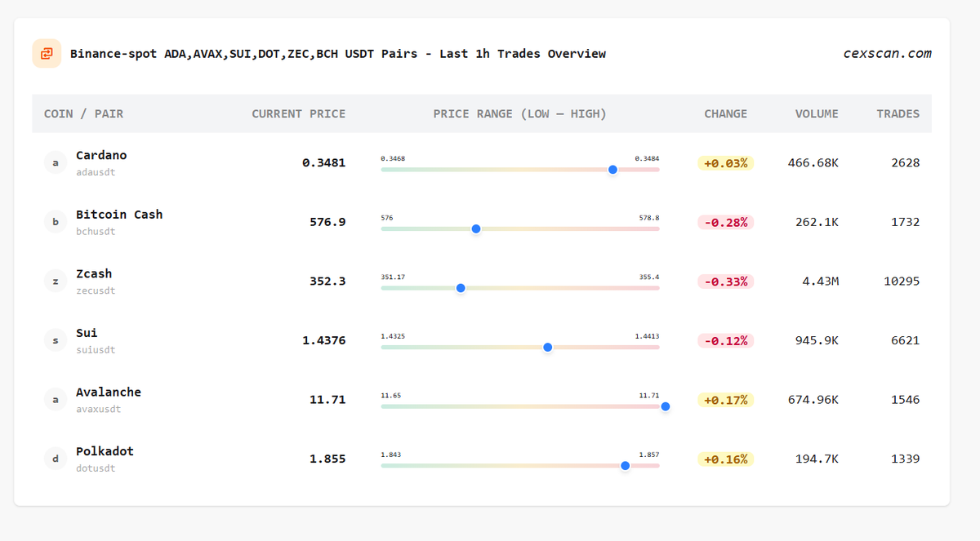Click the avaxusdt pair label
The image size is (980, 541).
98,409
